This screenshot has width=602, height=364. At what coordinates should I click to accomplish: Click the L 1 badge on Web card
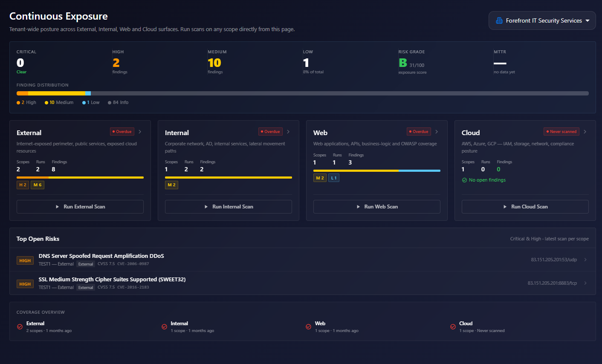[x=334, y=178]
